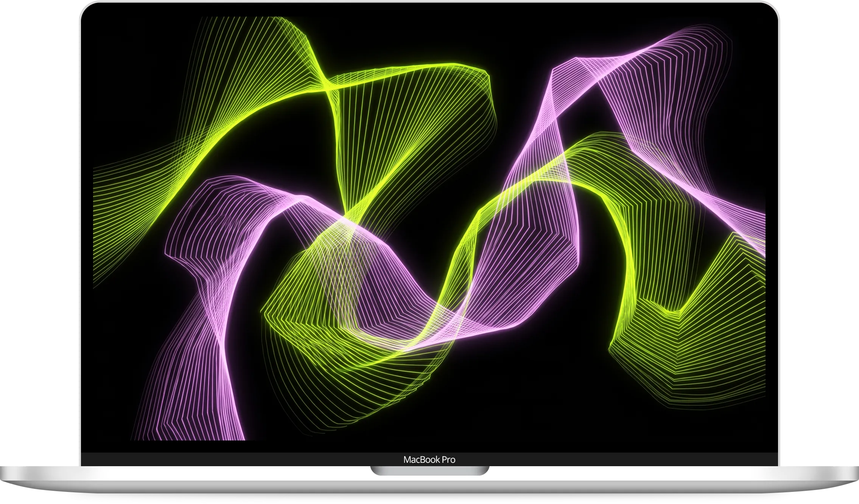Screen dimensions: 859x504
Task: Click the "MacBook Pro" label text
Action: tap(429, 460)
